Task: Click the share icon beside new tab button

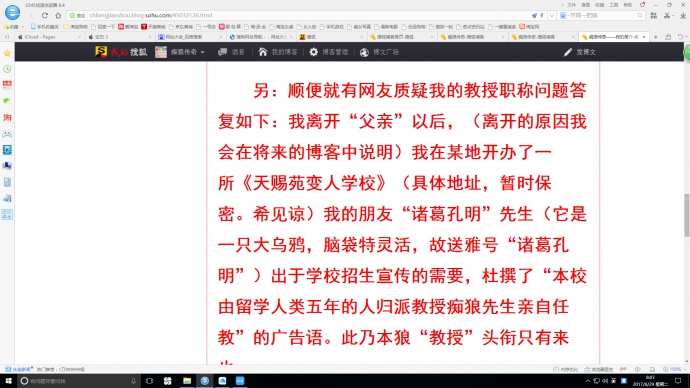Action: [x=668, y=37]
